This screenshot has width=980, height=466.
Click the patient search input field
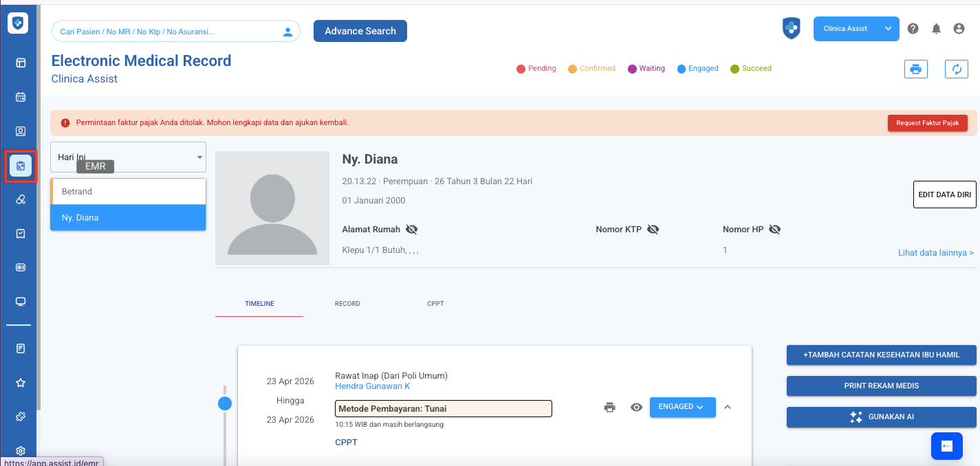click(168, 32)
